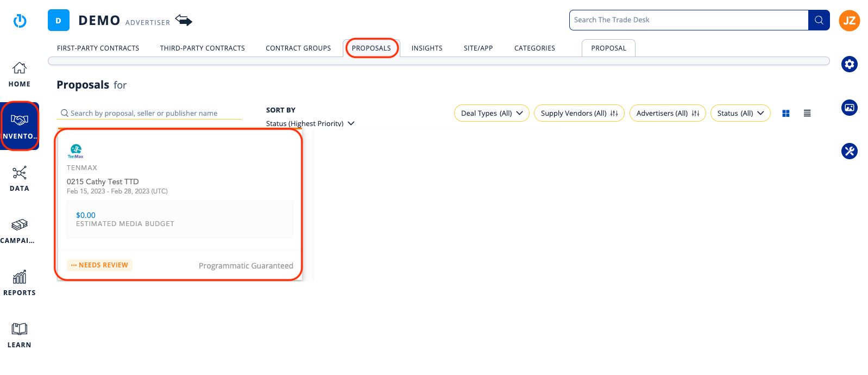This screenshot has height=375, width=868.
Task: Click the search magnifier button
Action: 819,20
